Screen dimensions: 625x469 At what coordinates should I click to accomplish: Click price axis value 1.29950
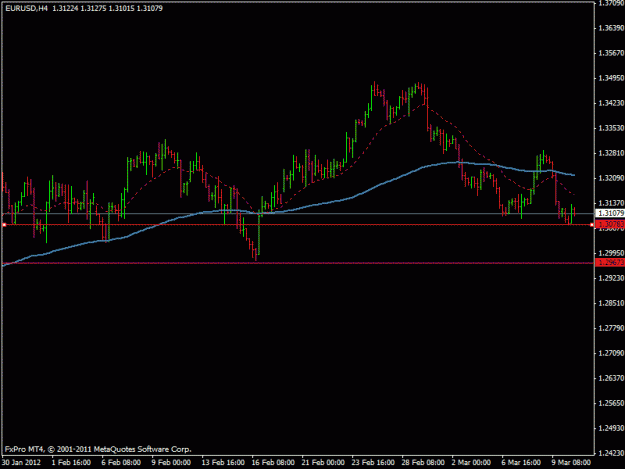tap(611, 253)
